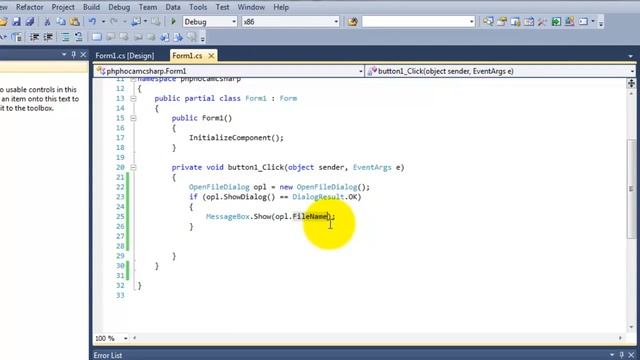The height and width of the screenshot is (360, 640).
Task: Click the green Extension Manager icon
Action: pos(556,22)
